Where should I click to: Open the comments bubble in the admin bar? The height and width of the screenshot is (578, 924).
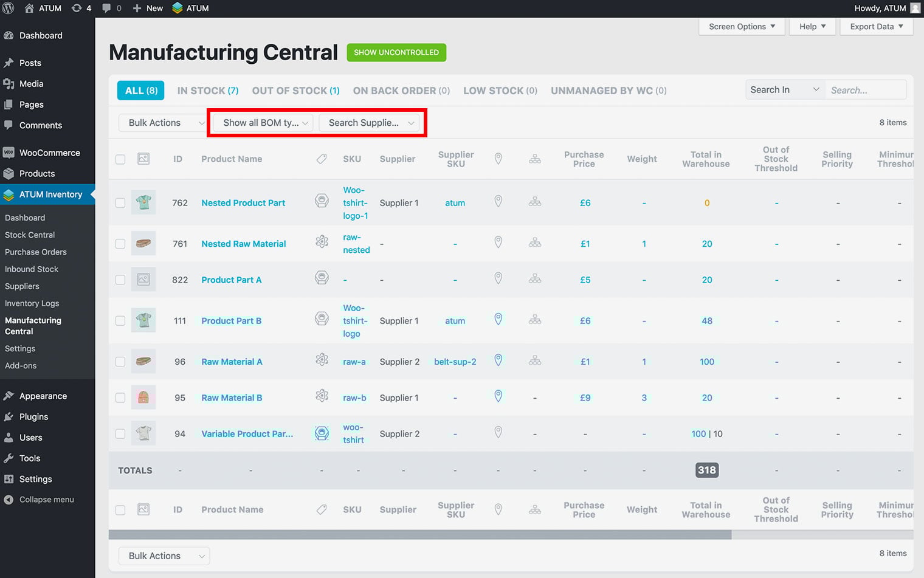click(x=111, y=8)
